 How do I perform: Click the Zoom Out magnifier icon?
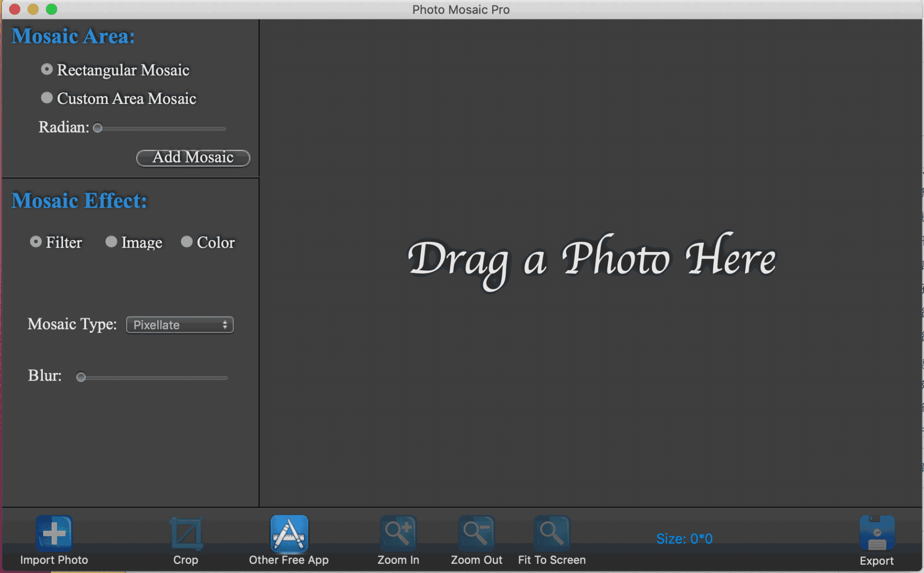476,534
